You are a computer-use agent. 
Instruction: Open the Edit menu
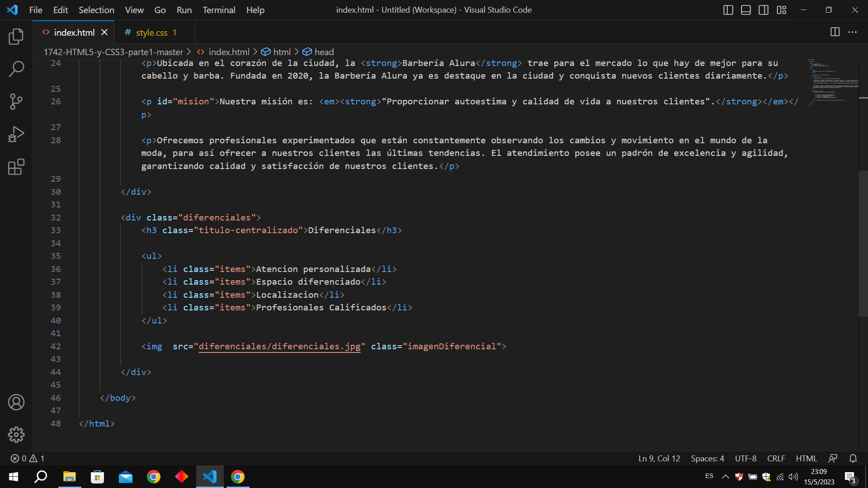pyautogui.click(x=61, y=10)
